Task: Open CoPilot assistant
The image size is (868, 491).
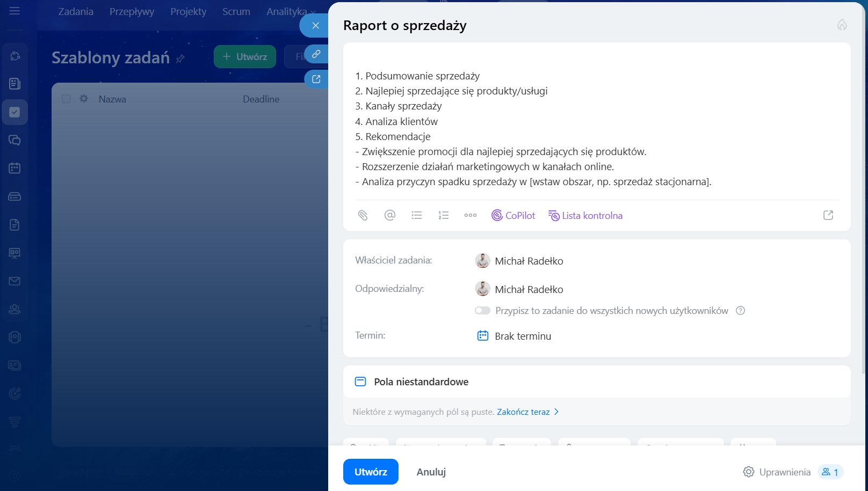Action: click(513, 215)
